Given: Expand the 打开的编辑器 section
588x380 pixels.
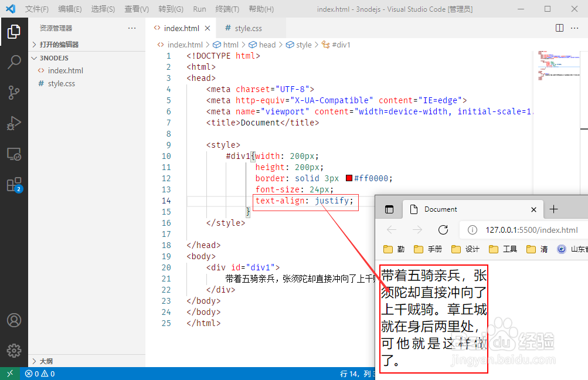Looking at the screenshot, I should 87,44.
